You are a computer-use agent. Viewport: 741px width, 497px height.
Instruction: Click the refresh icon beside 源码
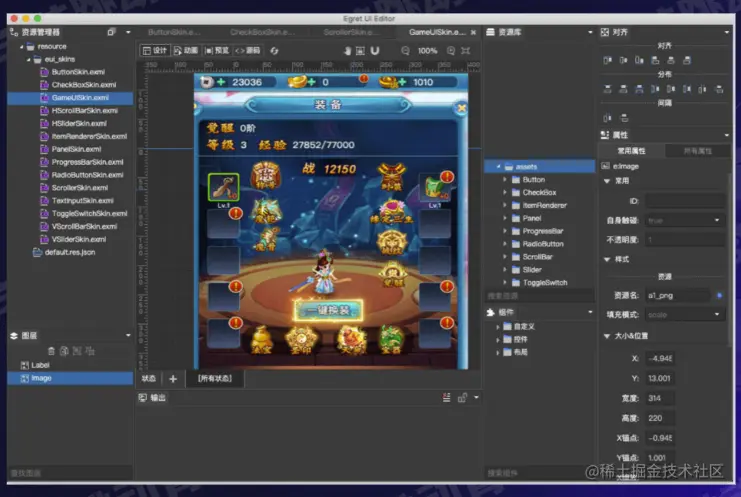274,51
